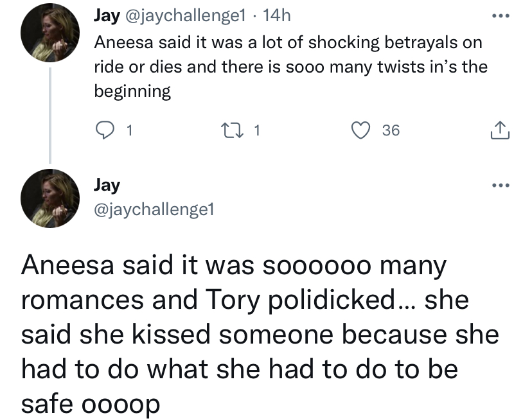Open the more options dots on top tweet
This screenshot has width=532, height=420.
[x=501, y=15]
